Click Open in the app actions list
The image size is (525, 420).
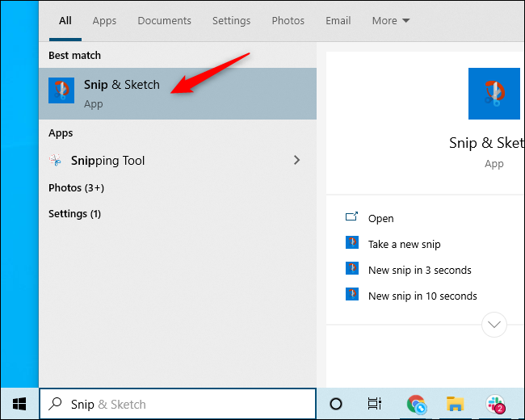coord(380,218)
